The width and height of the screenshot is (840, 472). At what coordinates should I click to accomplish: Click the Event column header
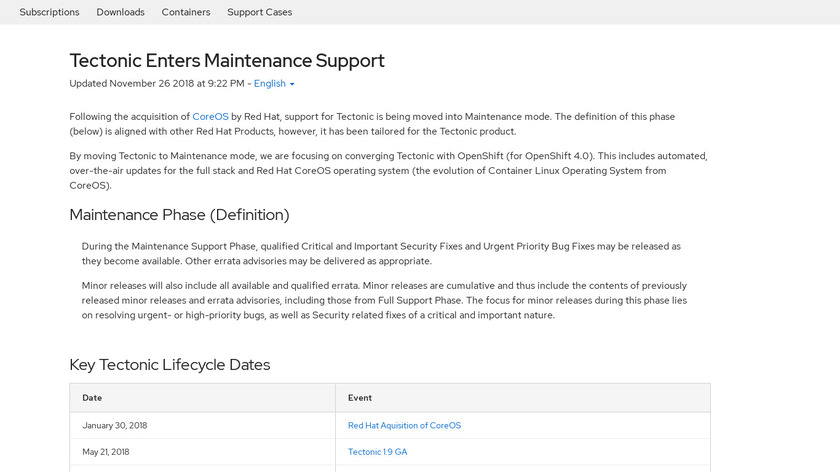360,398
